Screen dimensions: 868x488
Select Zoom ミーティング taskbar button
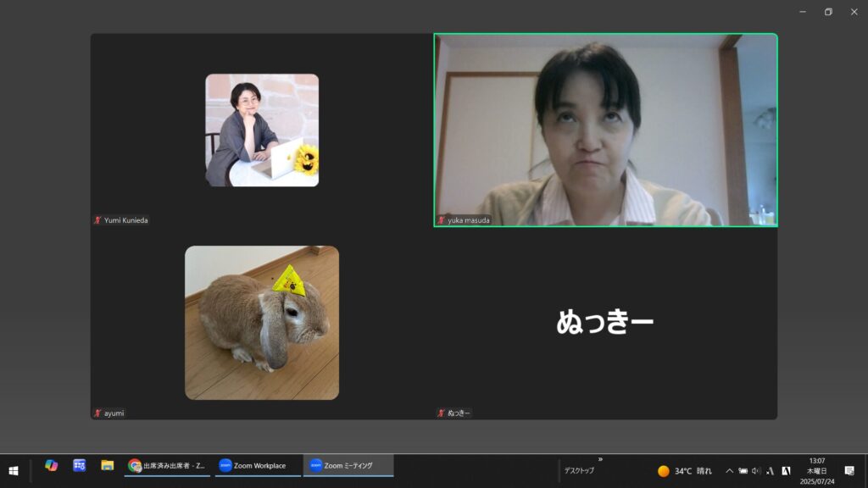pyautogui.click(x=348, y=465)
